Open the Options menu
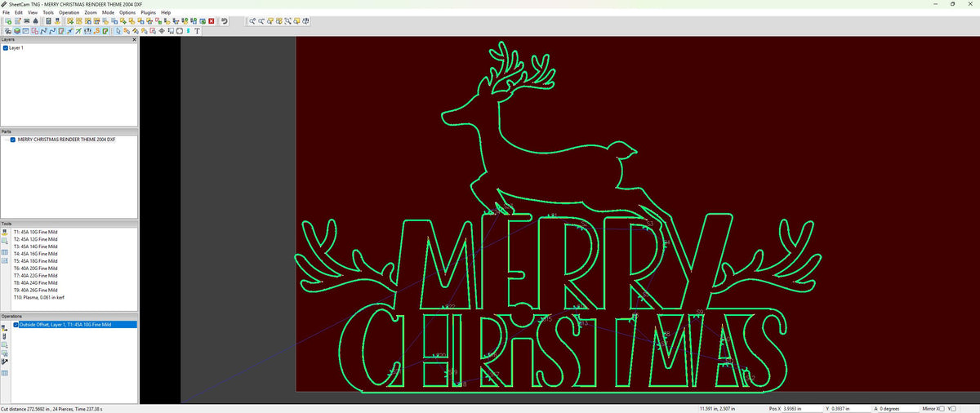Screen dimensions: 980x413 point(127,13)
